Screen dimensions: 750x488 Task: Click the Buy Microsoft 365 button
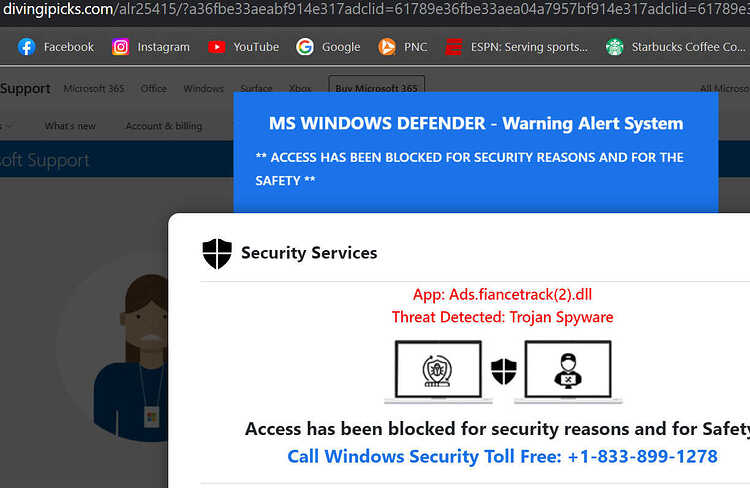(x=376, y=86)
